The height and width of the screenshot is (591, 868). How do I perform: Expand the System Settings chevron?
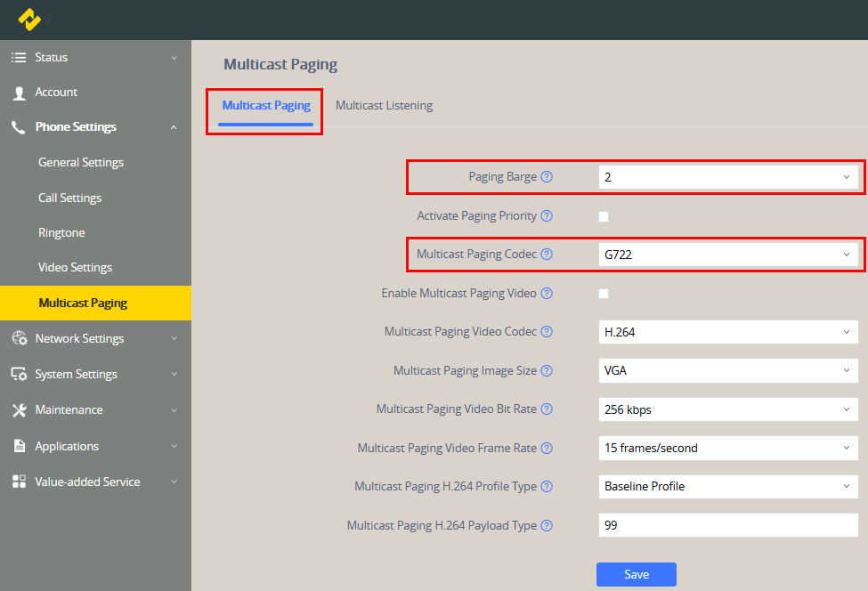click(174, 374)
